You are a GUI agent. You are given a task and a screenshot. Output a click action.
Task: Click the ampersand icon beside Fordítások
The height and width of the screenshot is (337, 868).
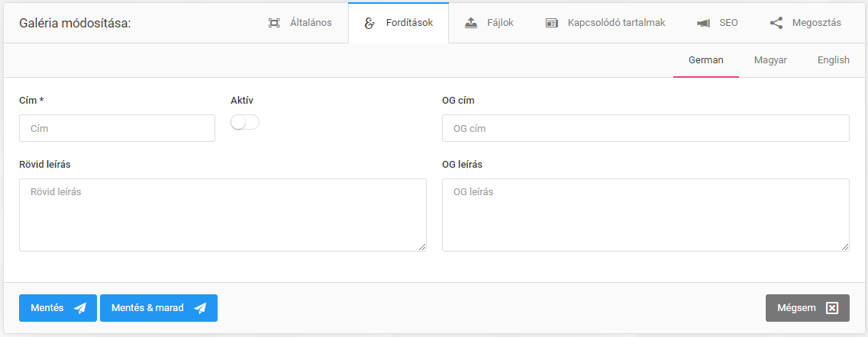[x=369, y=23]
